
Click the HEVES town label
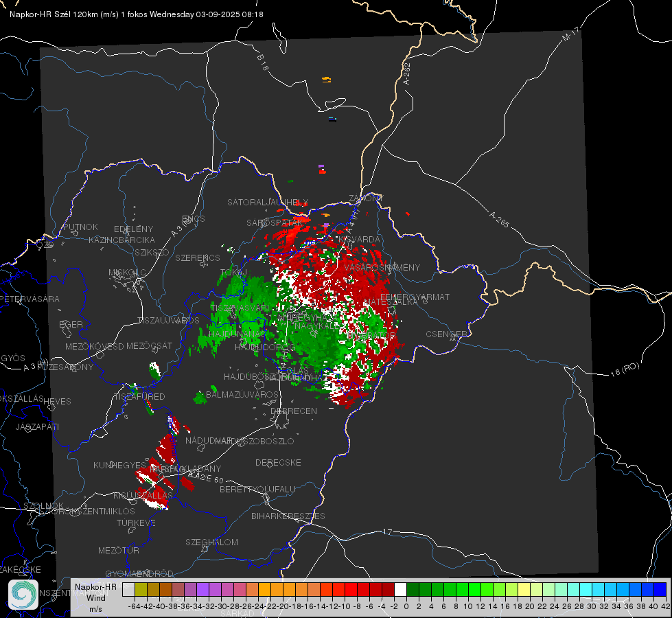[57, 401]
